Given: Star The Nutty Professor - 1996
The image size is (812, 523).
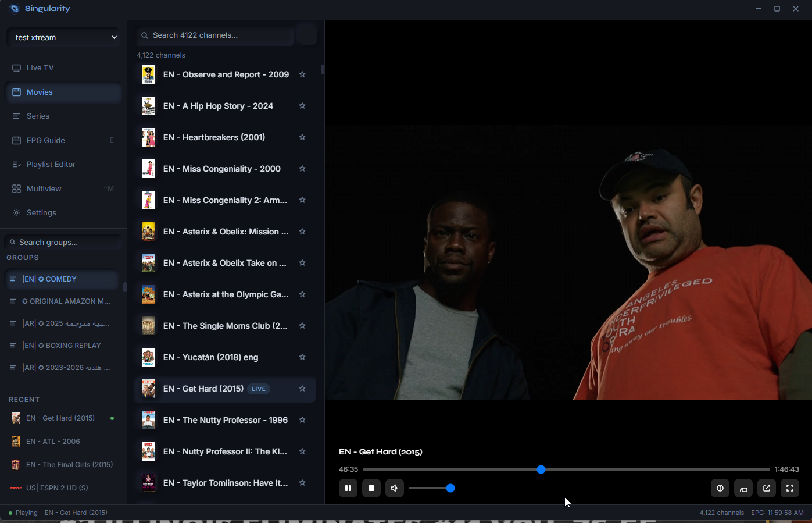Looking at the screenshot, I should (x=302, y=420).
